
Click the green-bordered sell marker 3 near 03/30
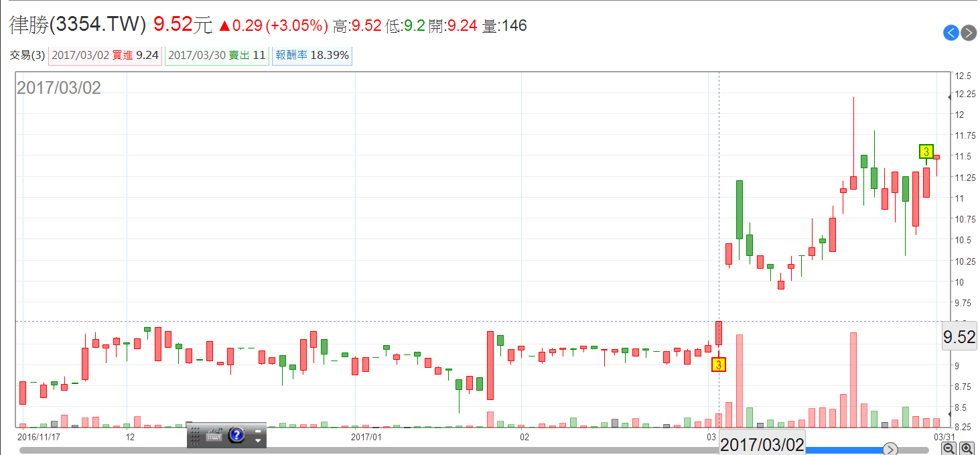(926, 151)
